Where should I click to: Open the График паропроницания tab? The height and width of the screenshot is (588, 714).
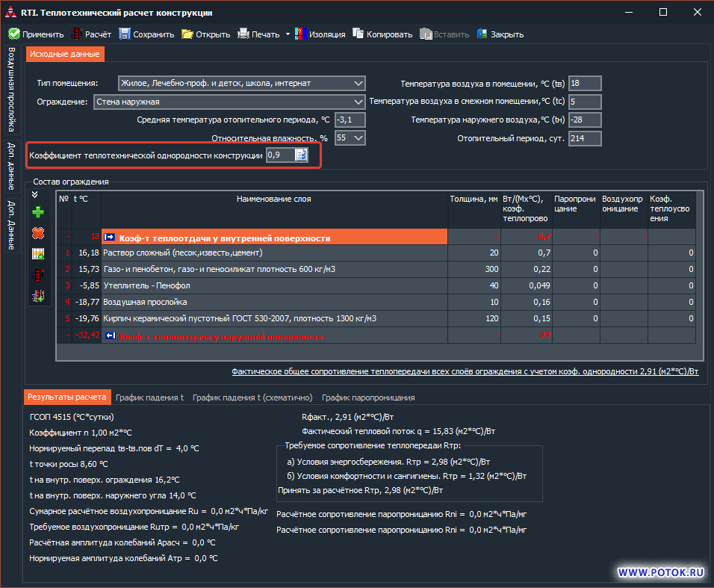point(368,397)
